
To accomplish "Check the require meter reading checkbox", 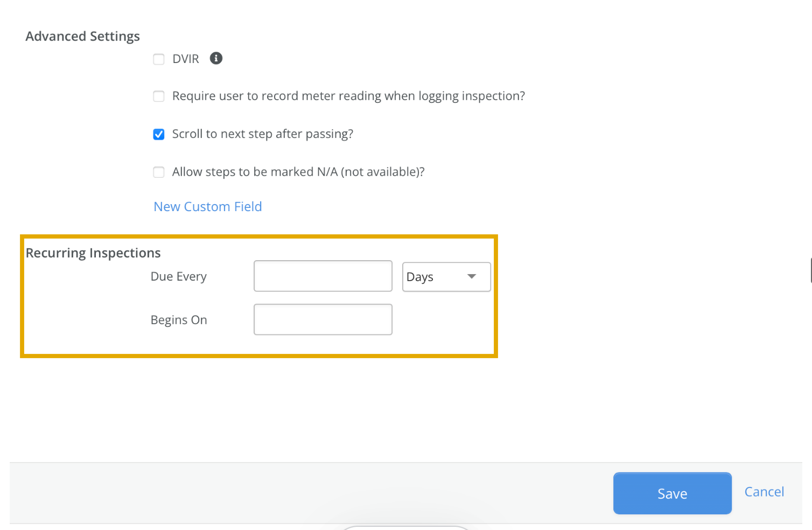I will 159,96.
